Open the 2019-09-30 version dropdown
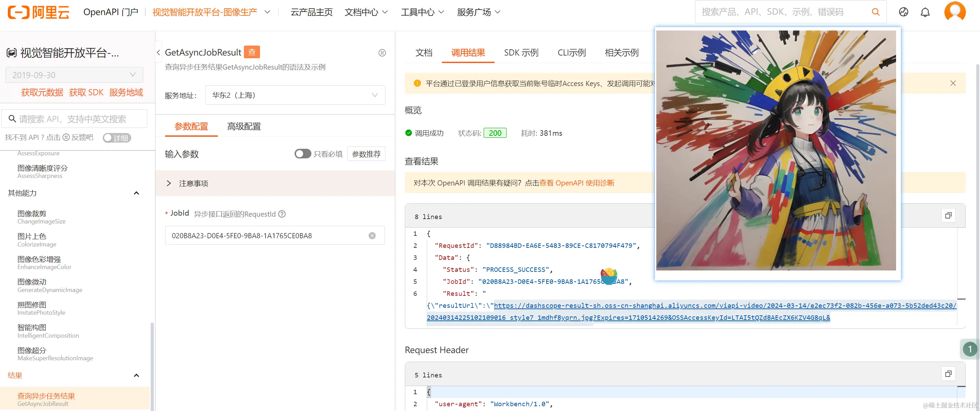Image resolution: width=980 pixels, height=411 pixels. 74,75
